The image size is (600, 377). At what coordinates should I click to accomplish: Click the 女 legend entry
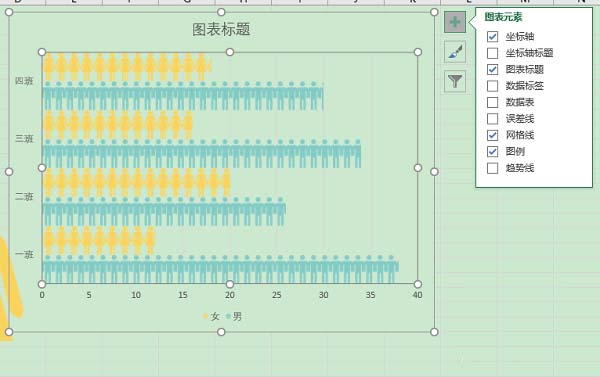pyautogui.click(x=212, y=317)
